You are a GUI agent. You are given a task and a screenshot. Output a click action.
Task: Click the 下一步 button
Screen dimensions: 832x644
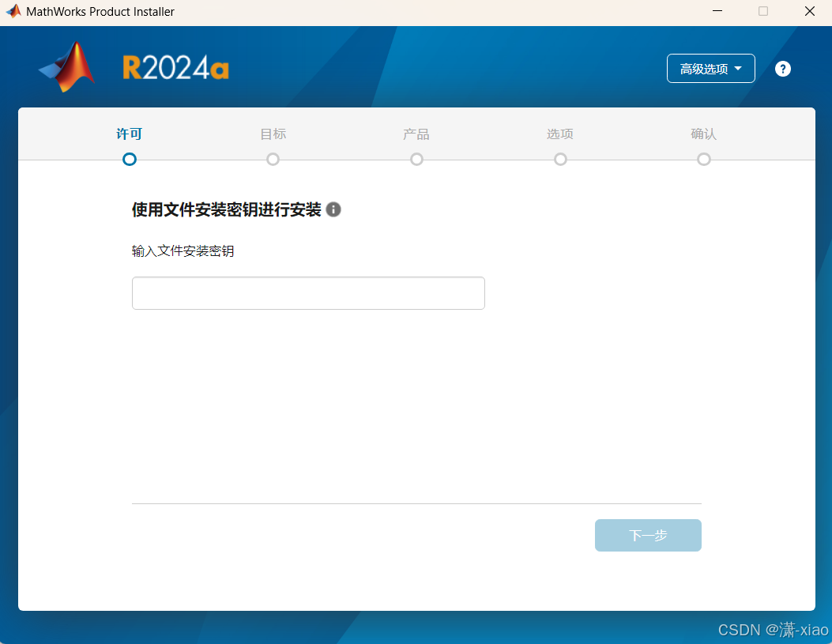pyautogui.click(x=648, y=535)
